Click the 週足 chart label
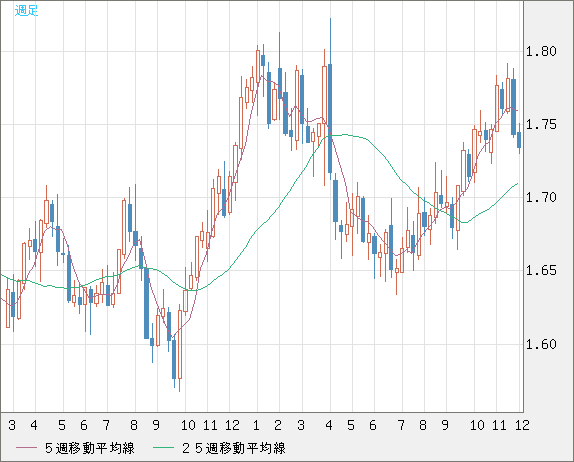 click(x=26, y=11)
